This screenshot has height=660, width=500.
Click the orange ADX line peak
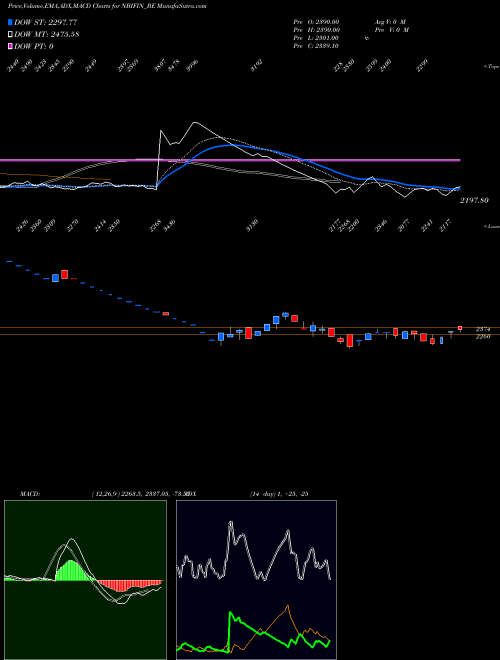[287, 607]
